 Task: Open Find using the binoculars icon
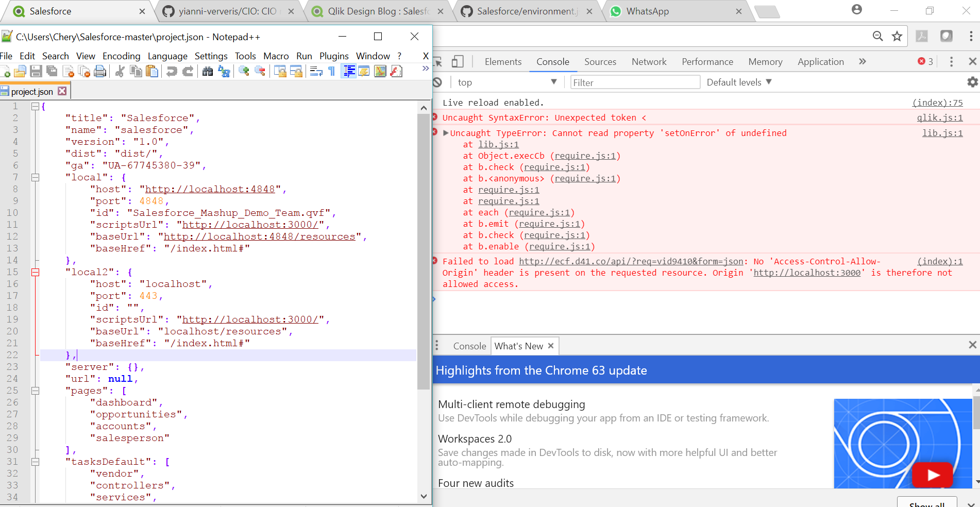pos(208,71)
